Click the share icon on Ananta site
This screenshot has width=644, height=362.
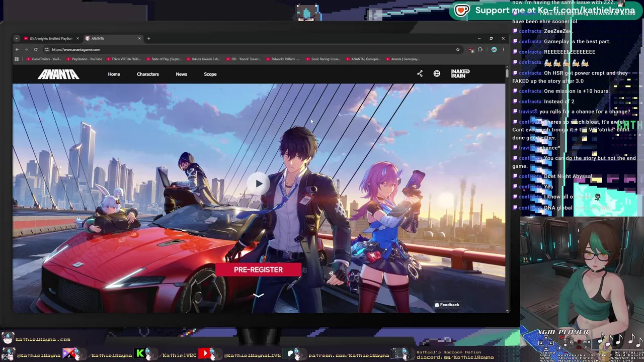point(420,73)
